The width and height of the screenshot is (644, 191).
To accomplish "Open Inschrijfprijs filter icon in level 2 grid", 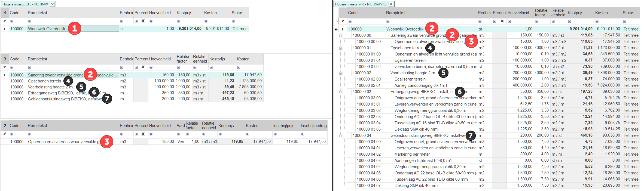I will tap(275, 134).
